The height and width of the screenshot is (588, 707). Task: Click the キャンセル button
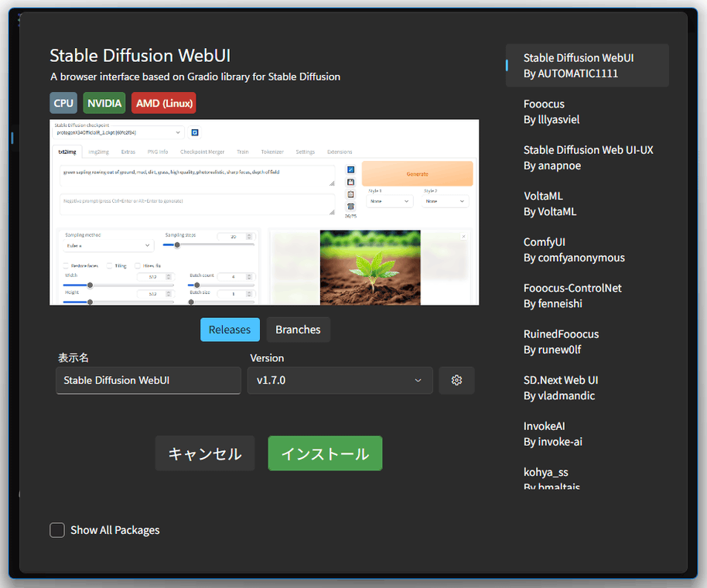click(205, 453)
